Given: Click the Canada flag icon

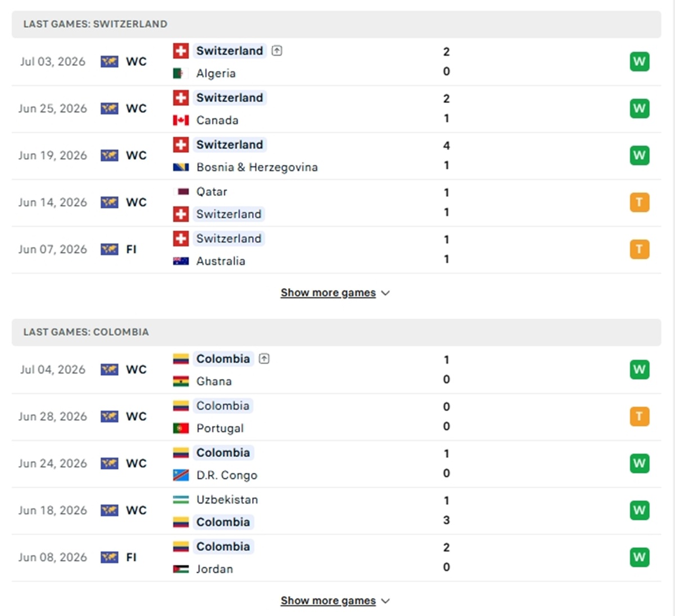Looking at the screenshot, I should 181,120.
